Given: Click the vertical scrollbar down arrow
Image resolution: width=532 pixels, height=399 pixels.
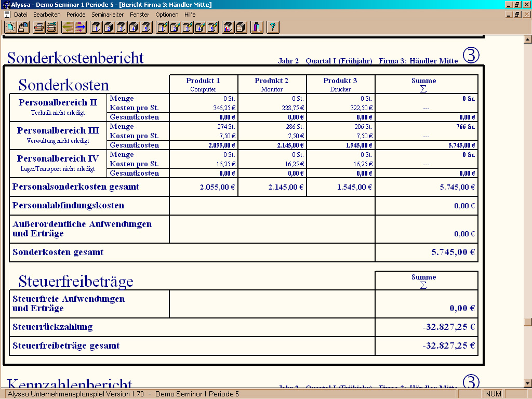Looking at the screenshot, I should (x=528, y=384).
